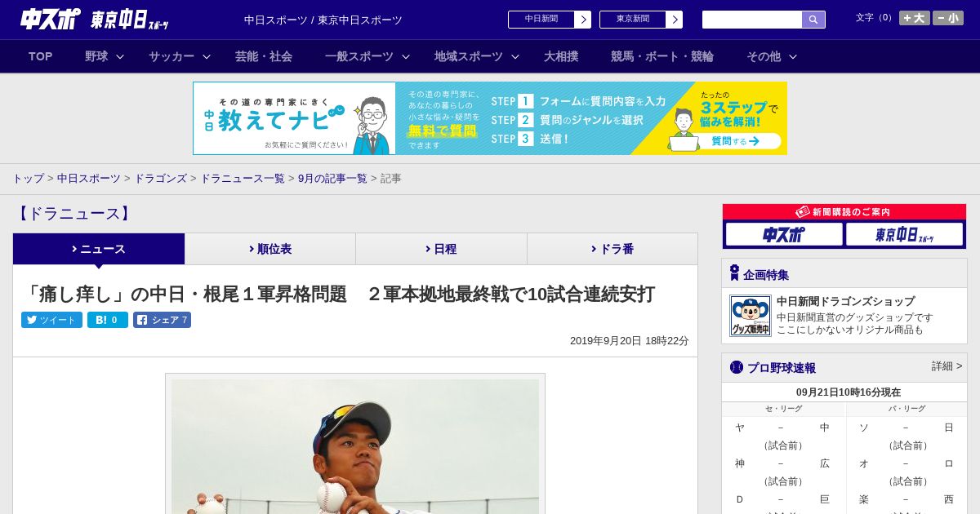Click the arrow next to 中日新聞
This screenshot has height=514, width=980.
click(x=583, y=20)
